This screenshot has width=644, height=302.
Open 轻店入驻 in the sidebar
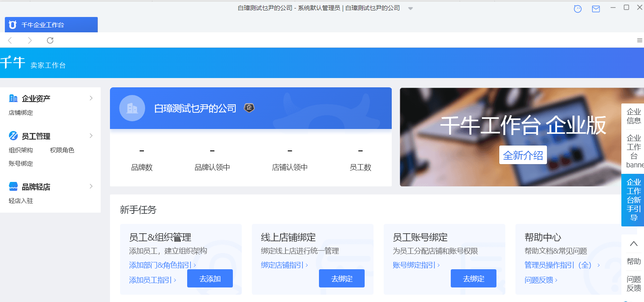click(21, 201)
